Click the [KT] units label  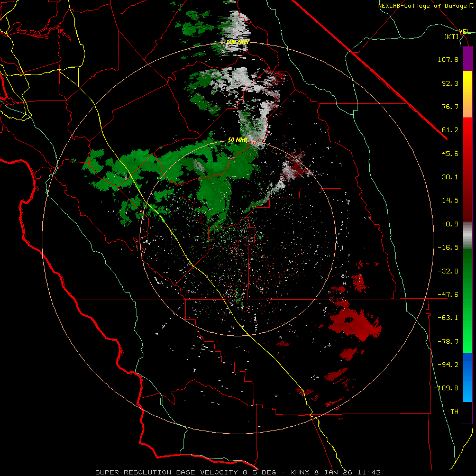click(452, 36)
